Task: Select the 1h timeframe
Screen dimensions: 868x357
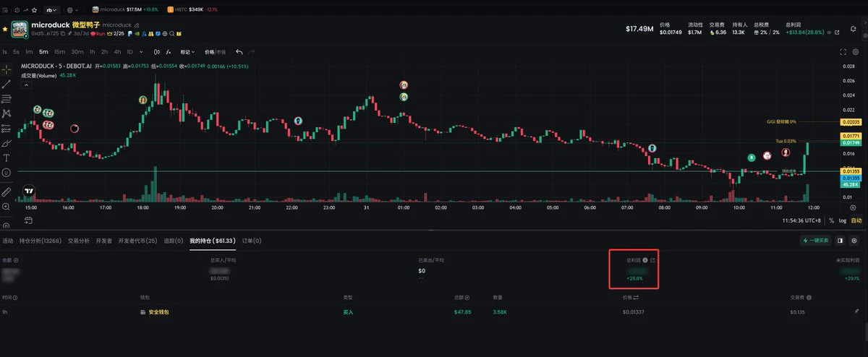Action: 92,52
